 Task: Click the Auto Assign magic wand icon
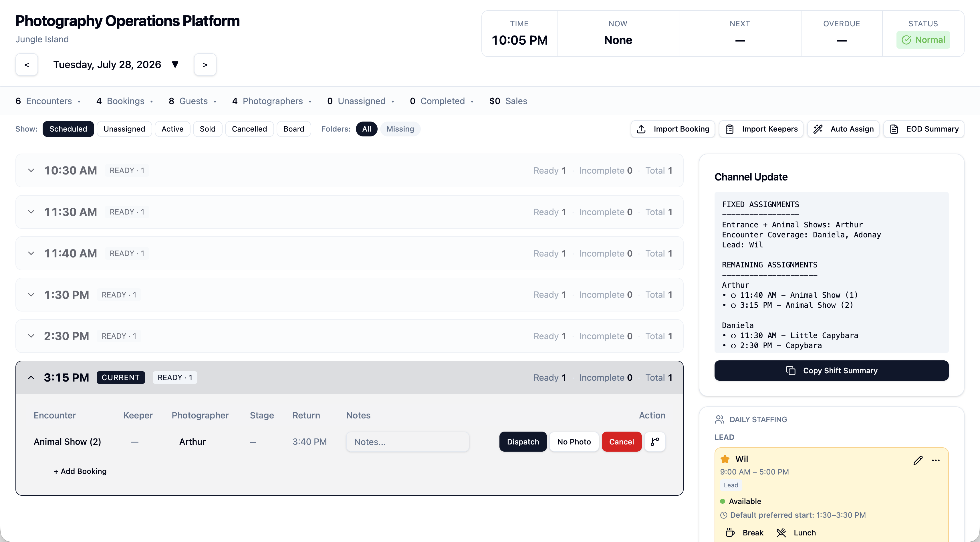(818, 129)
